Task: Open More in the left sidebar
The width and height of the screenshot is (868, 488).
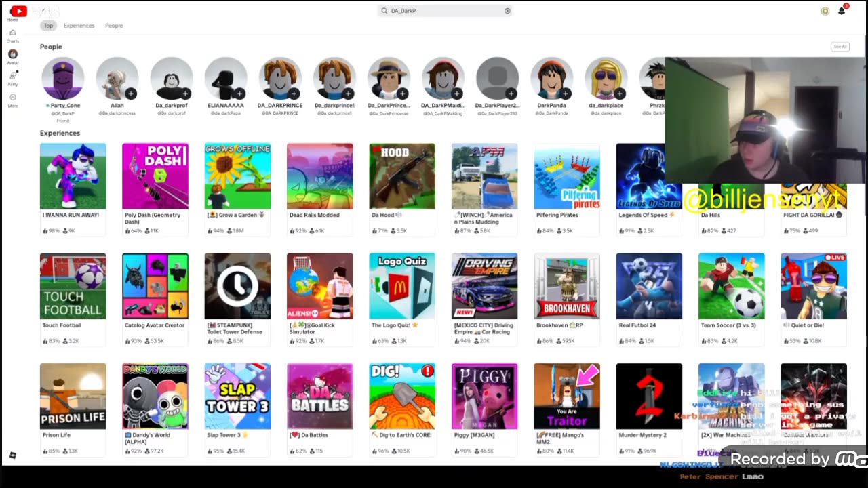Action: 13,100
